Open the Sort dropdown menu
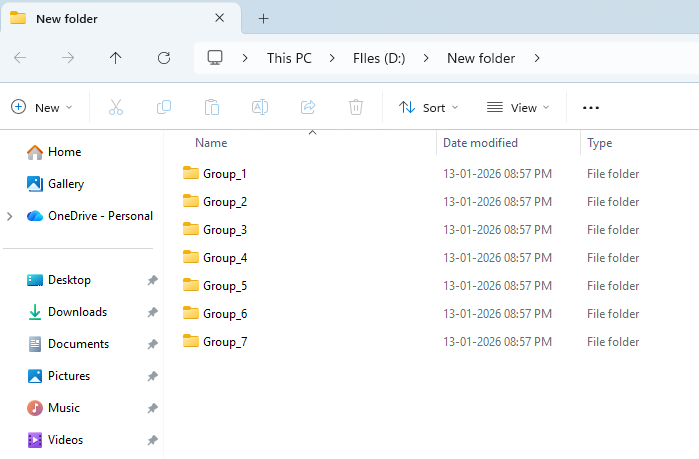699x459 pixels. [428, 107]
